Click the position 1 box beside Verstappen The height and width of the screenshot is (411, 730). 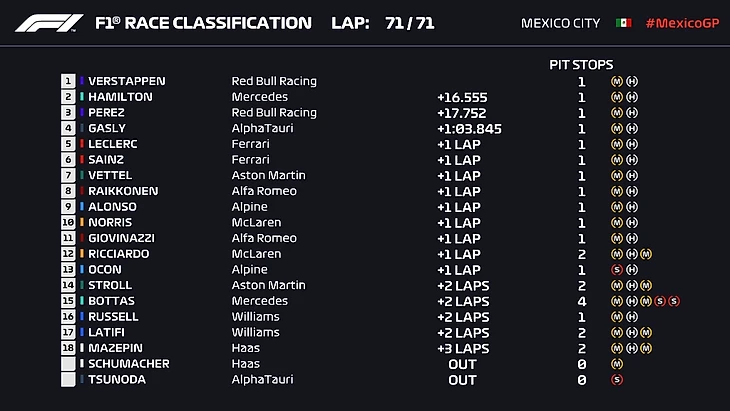[x=68, y=81]
